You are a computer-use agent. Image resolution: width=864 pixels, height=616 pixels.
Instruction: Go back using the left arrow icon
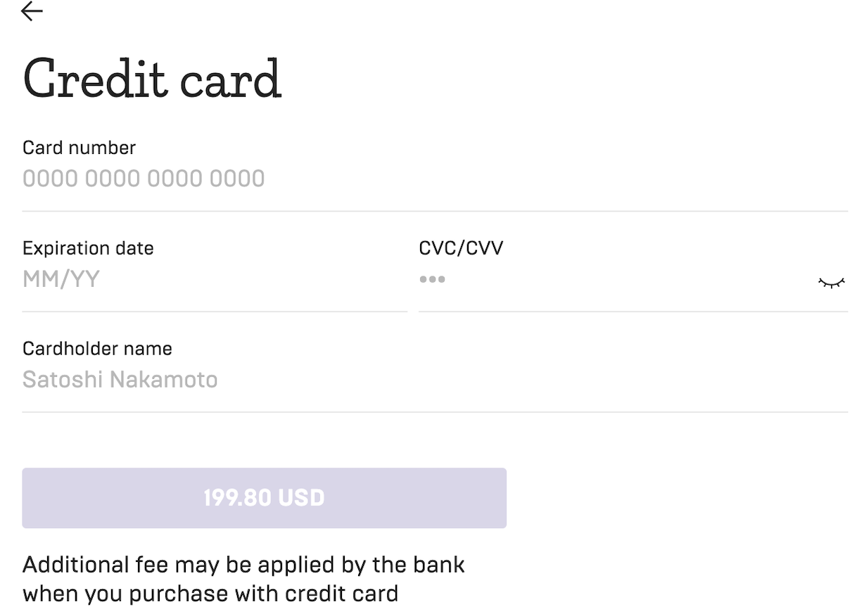tap(32, 11)
